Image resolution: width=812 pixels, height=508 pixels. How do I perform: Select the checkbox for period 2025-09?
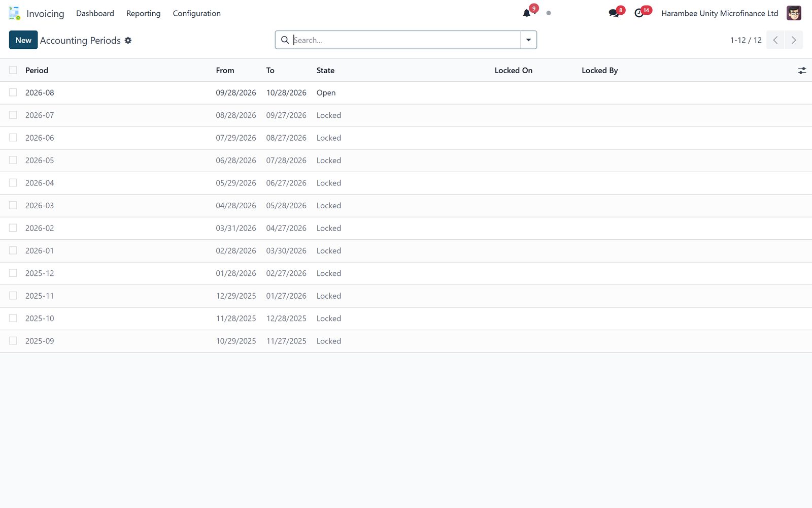[x=13, y=341]
